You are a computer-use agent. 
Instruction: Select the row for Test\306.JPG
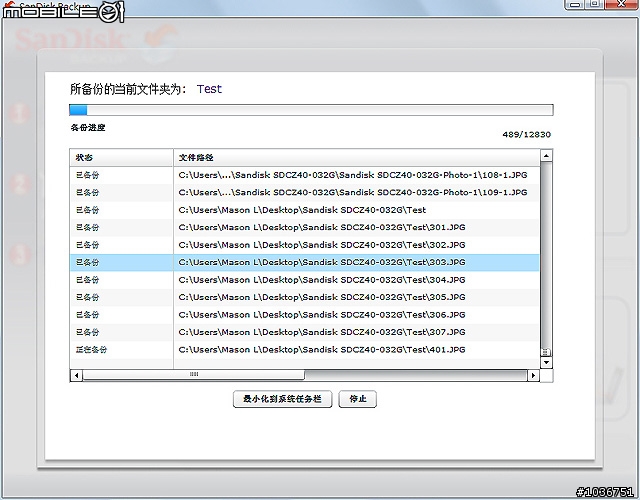point(304,315)
